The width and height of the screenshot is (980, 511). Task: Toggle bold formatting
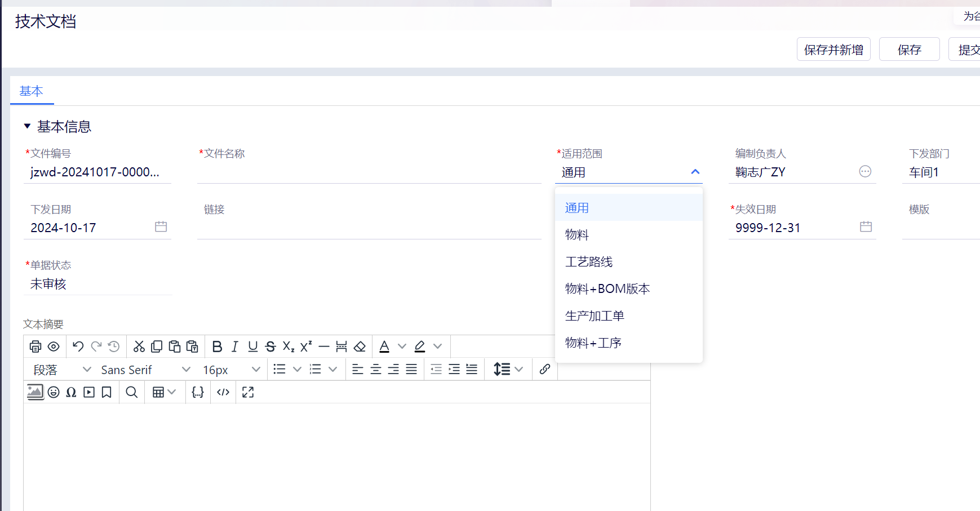coord(217,346)
